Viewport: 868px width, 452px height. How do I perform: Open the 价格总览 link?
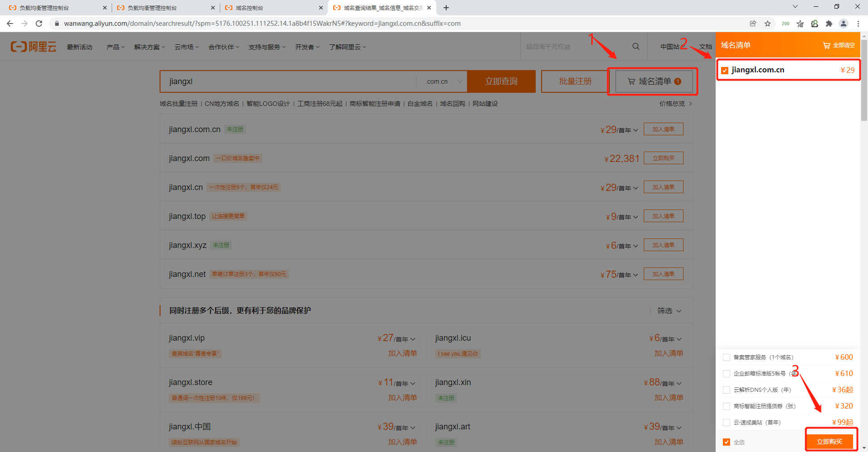pyautogui.click(x=675, y=104)
